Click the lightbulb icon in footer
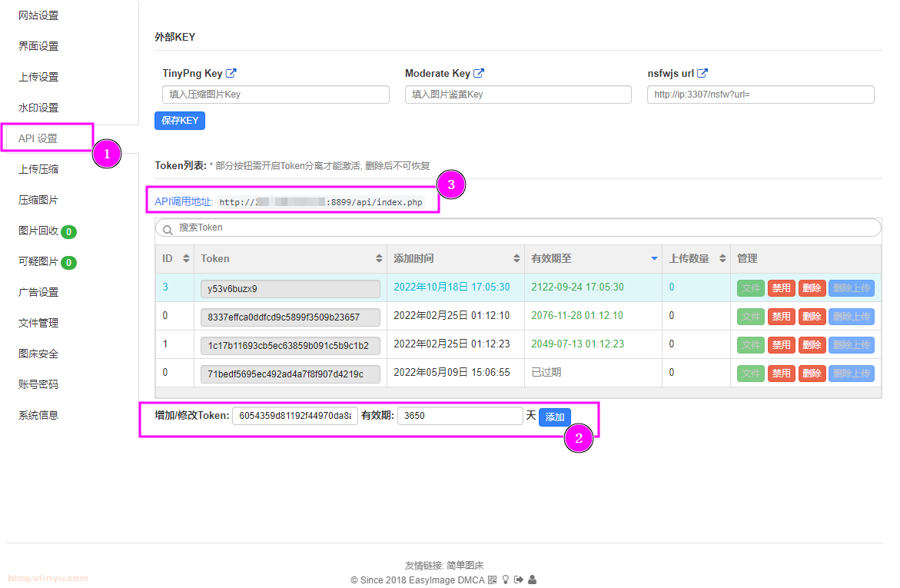This screenshot has width=900, height=588. tap(506, 580)
